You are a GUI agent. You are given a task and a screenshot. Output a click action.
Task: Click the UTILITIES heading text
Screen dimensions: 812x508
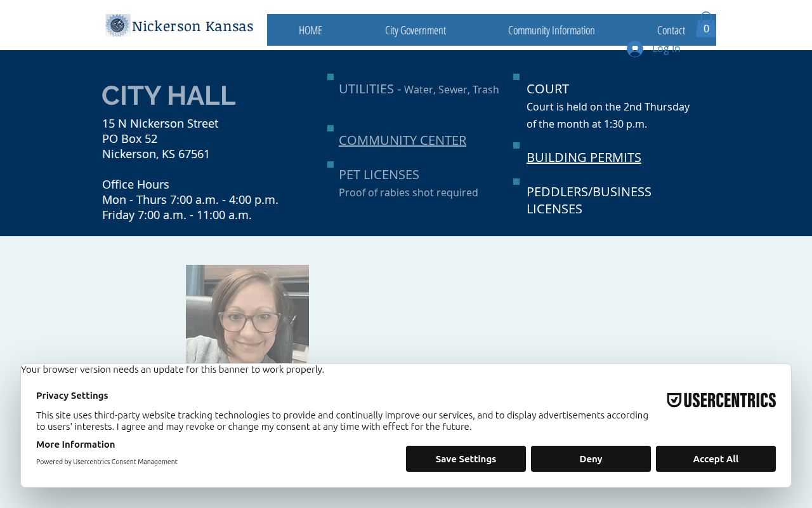pos(366,89)
